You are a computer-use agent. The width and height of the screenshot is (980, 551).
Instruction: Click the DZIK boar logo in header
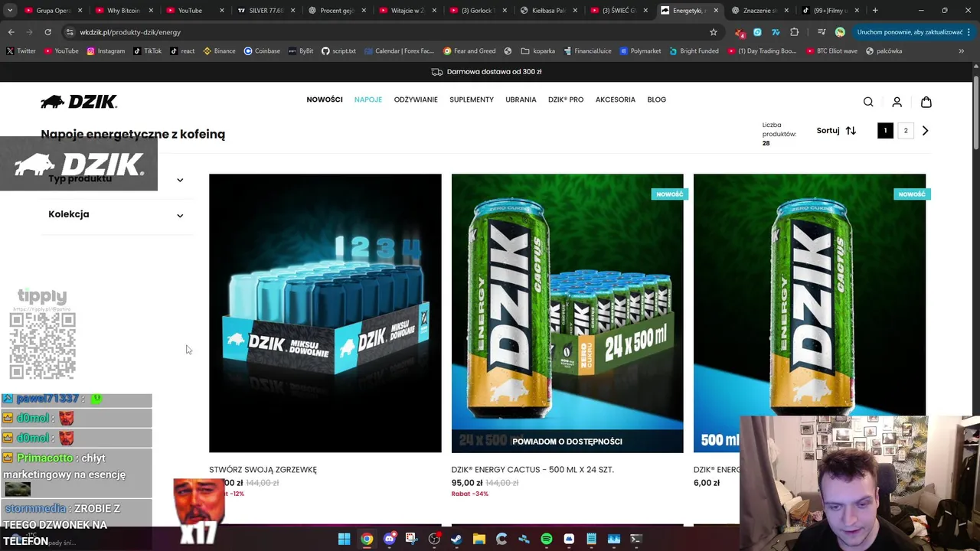click(x=79, y=101)
